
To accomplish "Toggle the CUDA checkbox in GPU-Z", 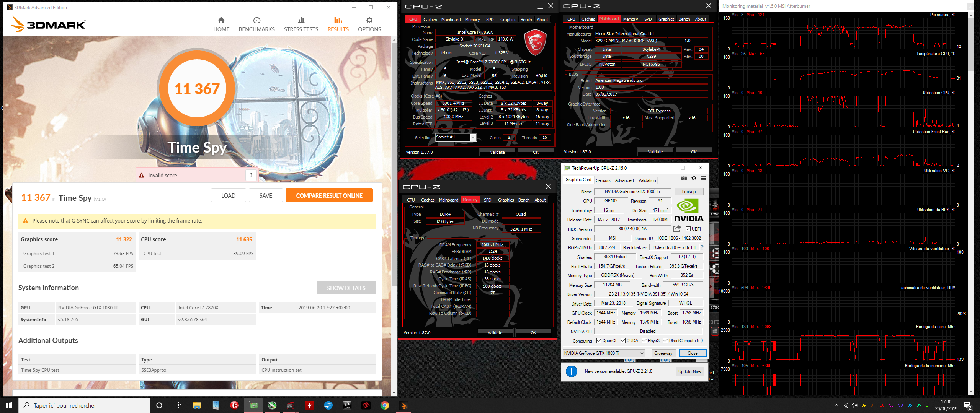I will pos(623,340).
